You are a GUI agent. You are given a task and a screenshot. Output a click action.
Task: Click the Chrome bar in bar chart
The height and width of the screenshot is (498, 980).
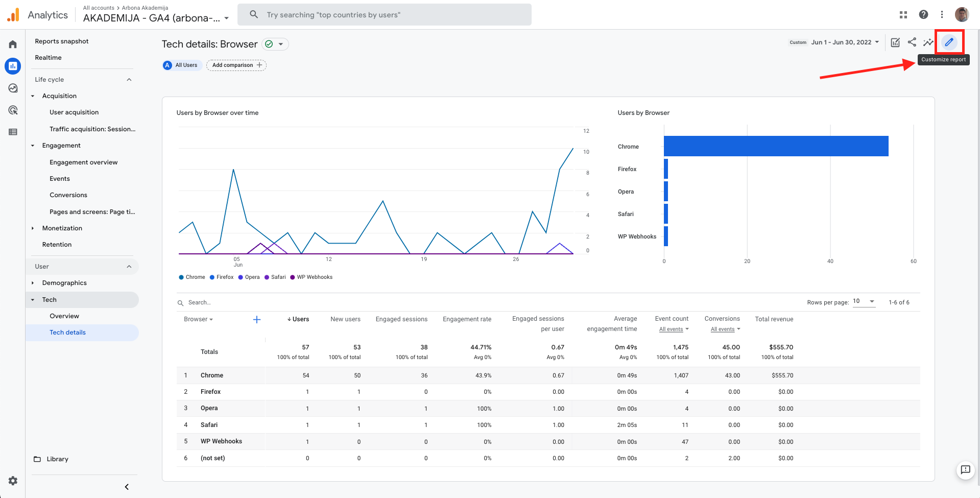pyautogui.click(x=776, y=146)
